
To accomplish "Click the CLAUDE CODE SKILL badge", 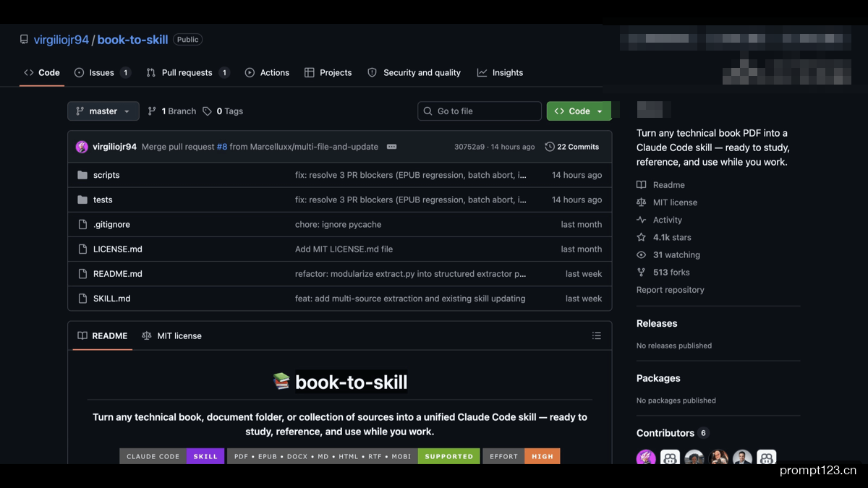I will (171, 456).
